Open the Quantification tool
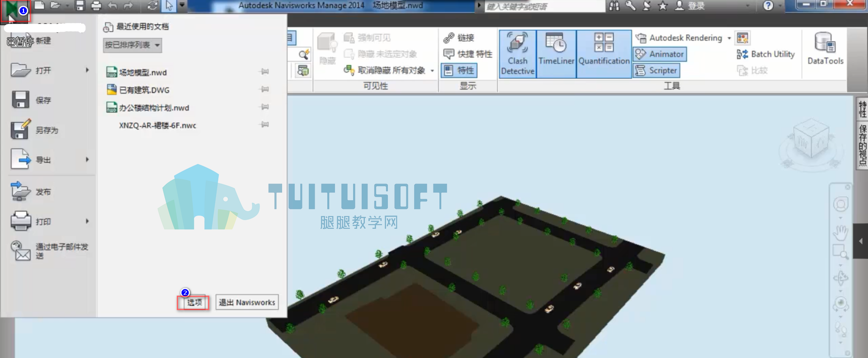868x358 pixels. pos(604,54)
